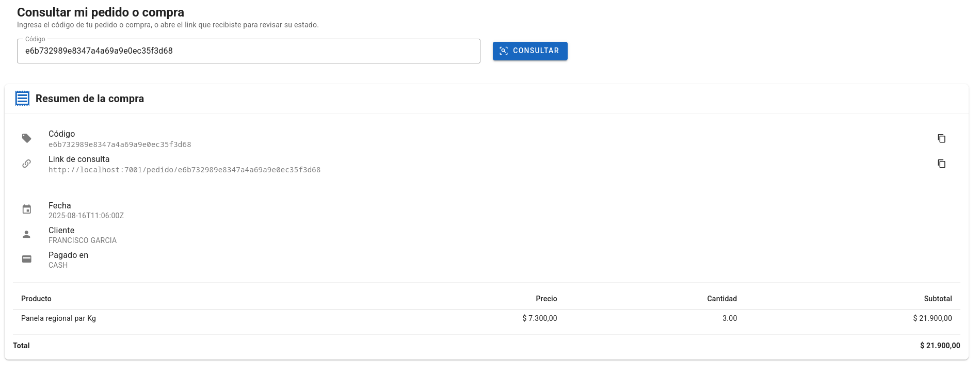Click the receipt icon beside Resumen de la compra
The image size is (980, 374).
click(x=22, y=99)
